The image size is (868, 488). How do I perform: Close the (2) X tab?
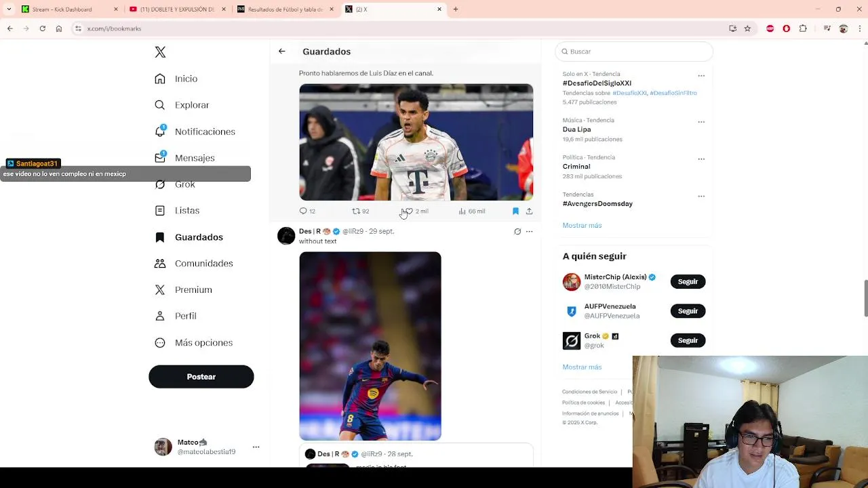pyautogui.click(x=439, y=9)
